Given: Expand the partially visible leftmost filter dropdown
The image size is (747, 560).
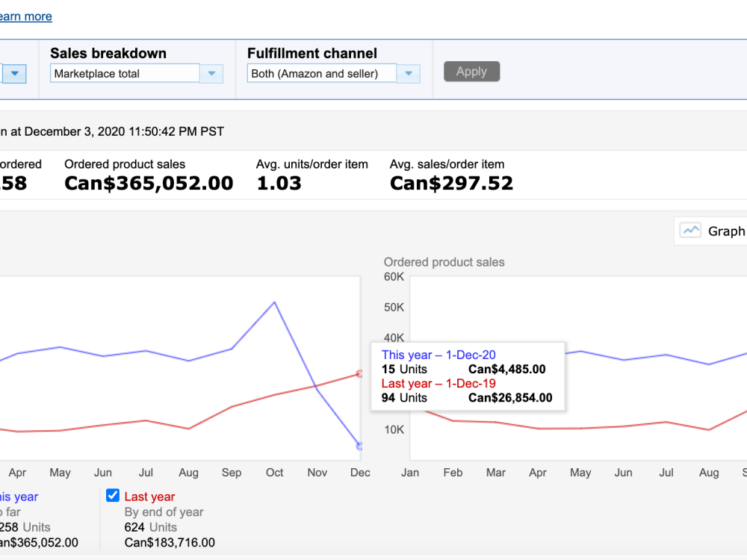Looking at the screenshot, I should [x=14, y=74].
